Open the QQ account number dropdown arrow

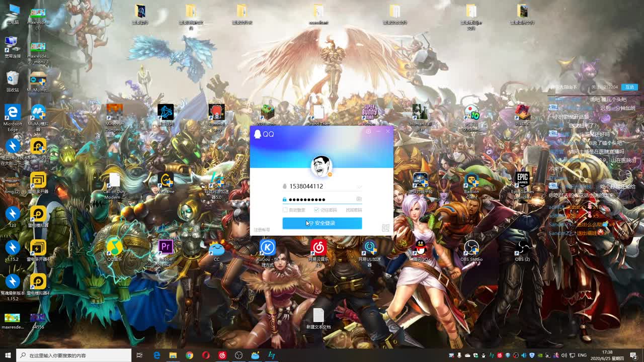359,187
